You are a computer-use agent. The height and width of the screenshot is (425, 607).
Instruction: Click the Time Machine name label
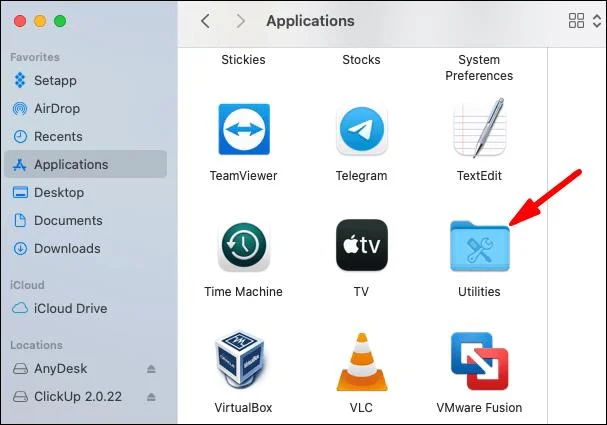[243, 291]
